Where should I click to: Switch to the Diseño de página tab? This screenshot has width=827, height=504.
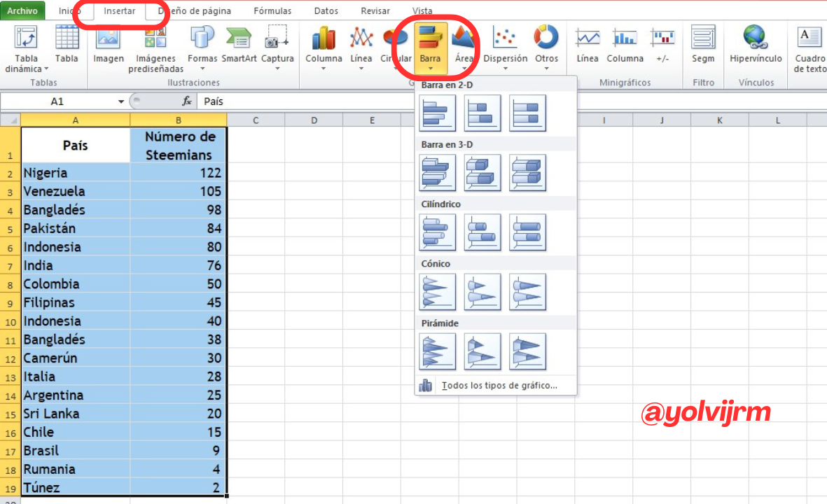pyautogui.click(x=194, y=10)
